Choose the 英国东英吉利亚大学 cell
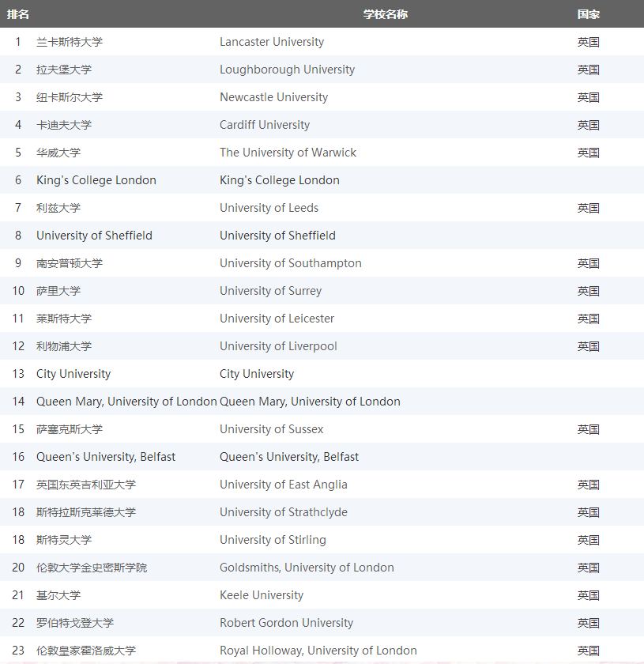644x664 pixels. tap(86, 485)
